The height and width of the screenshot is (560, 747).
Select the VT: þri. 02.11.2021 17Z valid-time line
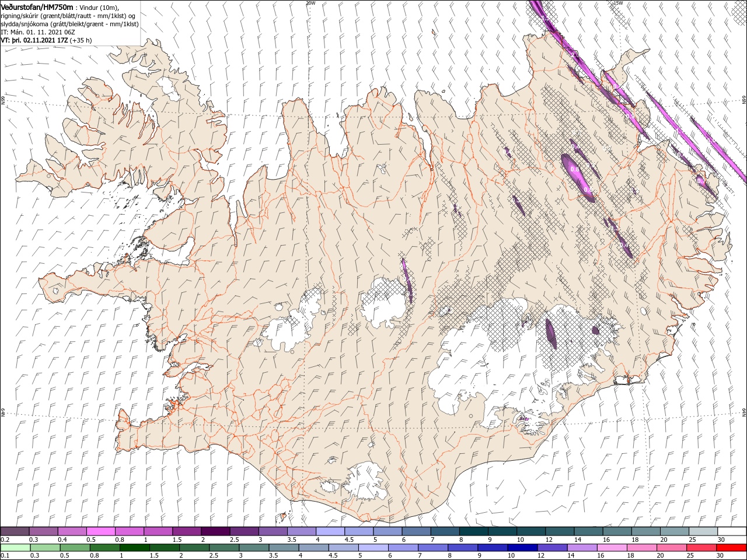pyautogui.click(x=46, y=40)
